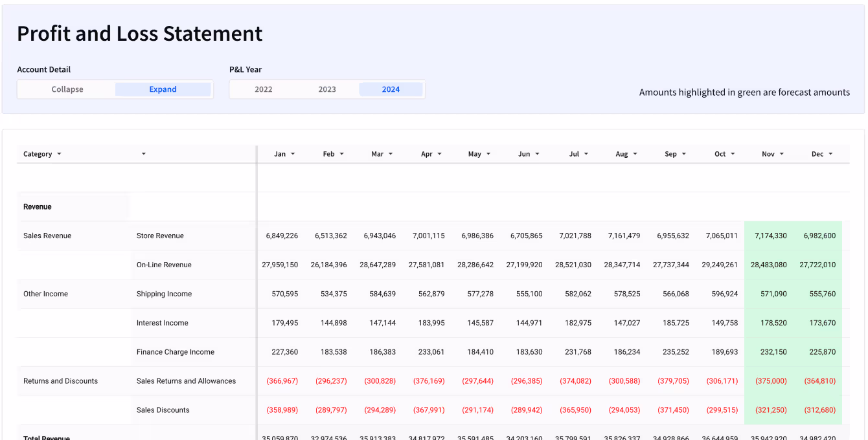Open the Jul column menu arrow

point(586,154)
